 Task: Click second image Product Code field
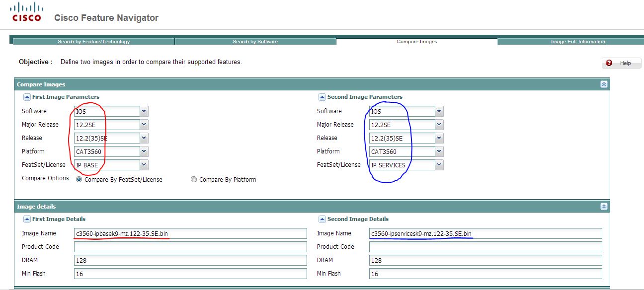tap(485, 247)
